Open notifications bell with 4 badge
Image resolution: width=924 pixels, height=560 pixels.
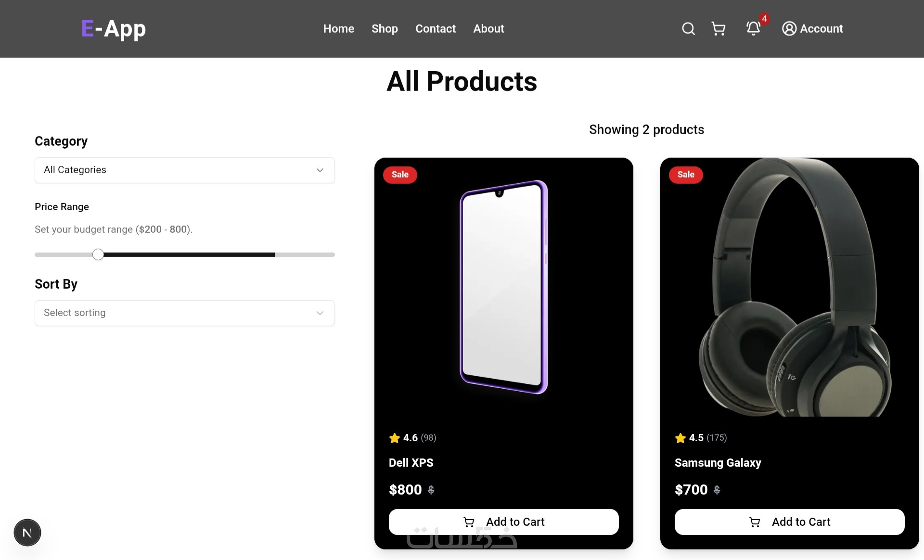point(754,28)
